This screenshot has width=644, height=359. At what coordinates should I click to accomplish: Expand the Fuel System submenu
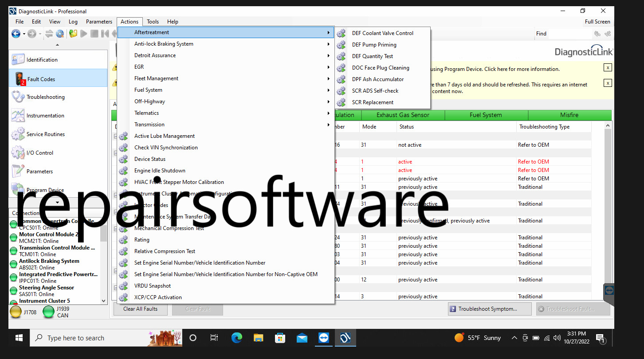pyautogui.click(x=226, y=90)
